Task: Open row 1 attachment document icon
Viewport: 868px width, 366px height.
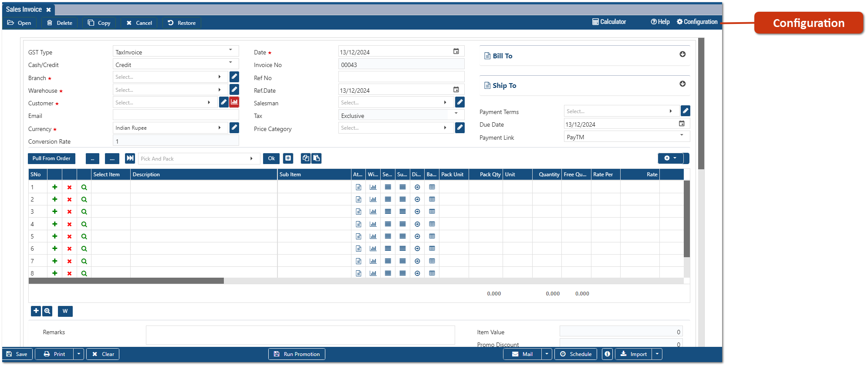Action: pyautogui.click(x=358, y=187)
